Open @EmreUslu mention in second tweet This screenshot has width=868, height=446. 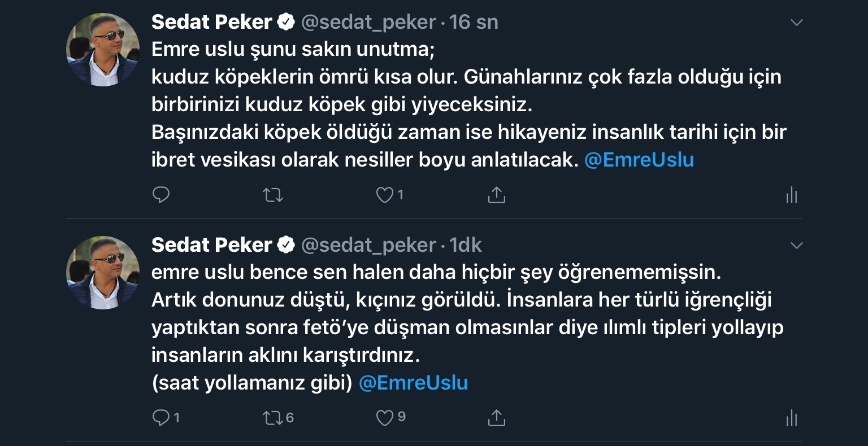click(x=413, y=383)
